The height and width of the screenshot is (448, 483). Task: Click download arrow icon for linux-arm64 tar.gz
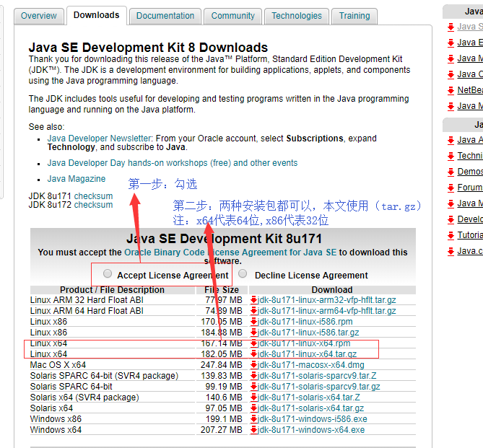click(x=254, y=311)
